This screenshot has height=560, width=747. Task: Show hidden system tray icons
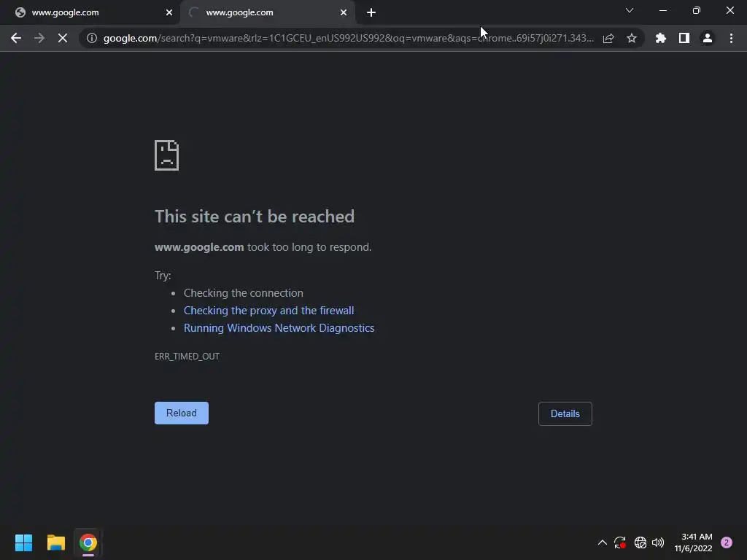pyautogui.click(x=602, y=542)
